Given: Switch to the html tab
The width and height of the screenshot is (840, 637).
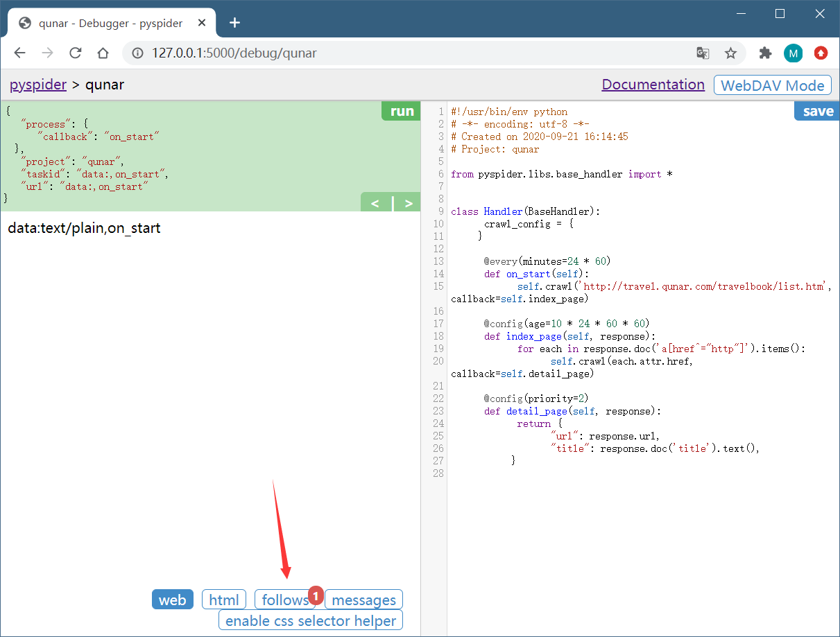Looking at the screenshot, I should pyautogui.click(x=224, y=600).
